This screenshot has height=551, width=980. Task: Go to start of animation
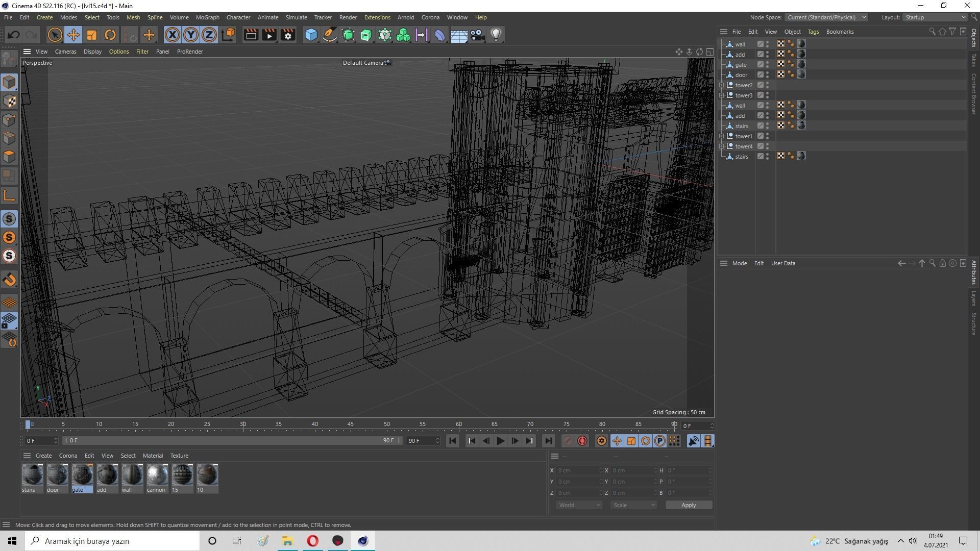[453, 441]
